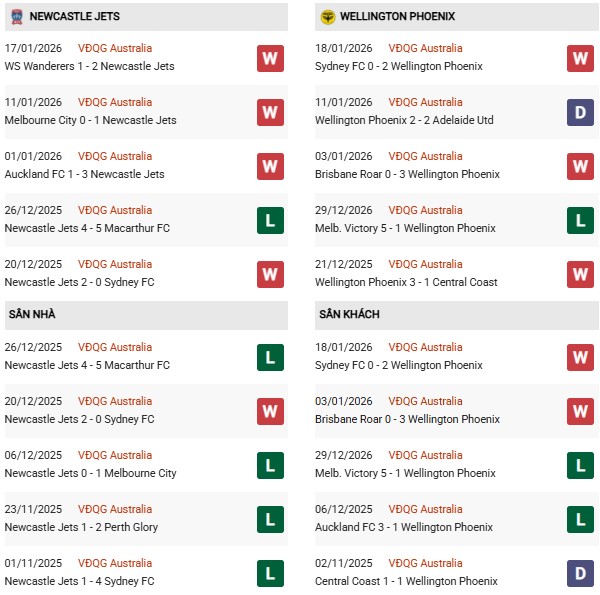This screenshot has width=600, height=595.
Task: Click W badge for Wellington Phoenix 3-1 Central Coast
Action: 580,274
